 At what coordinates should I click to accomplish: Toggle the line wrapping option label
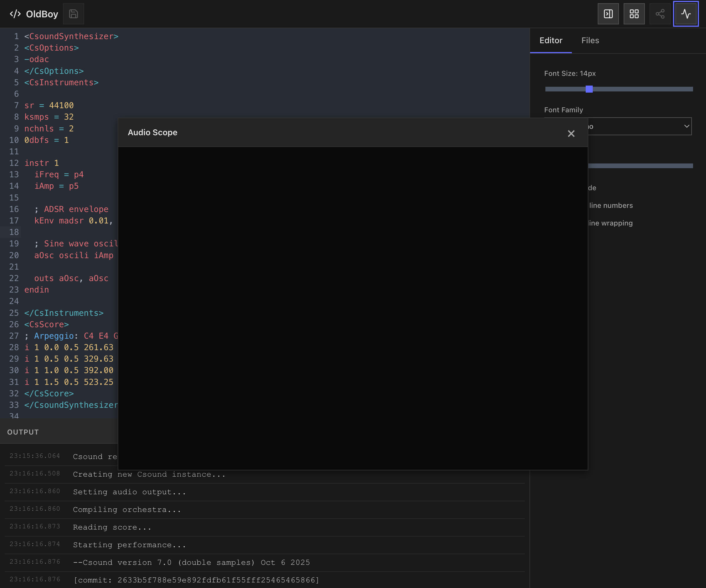(x=610, y=223)
